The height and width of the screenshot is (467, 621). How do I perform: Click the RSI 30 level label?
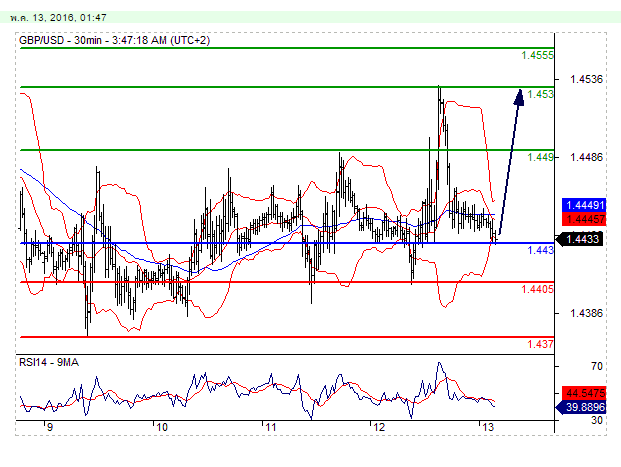click(597, 420)
